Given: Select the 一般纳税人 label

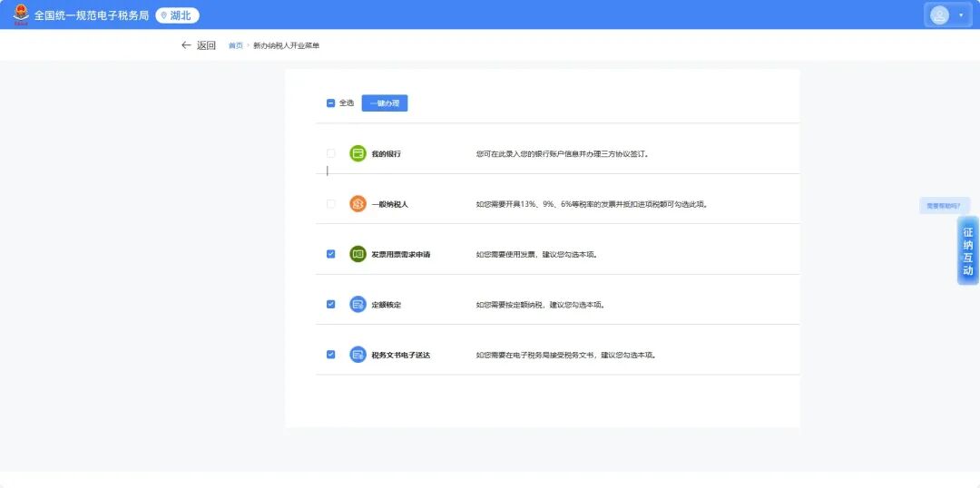Looking at the screenshot, I should tap(390, 204).
